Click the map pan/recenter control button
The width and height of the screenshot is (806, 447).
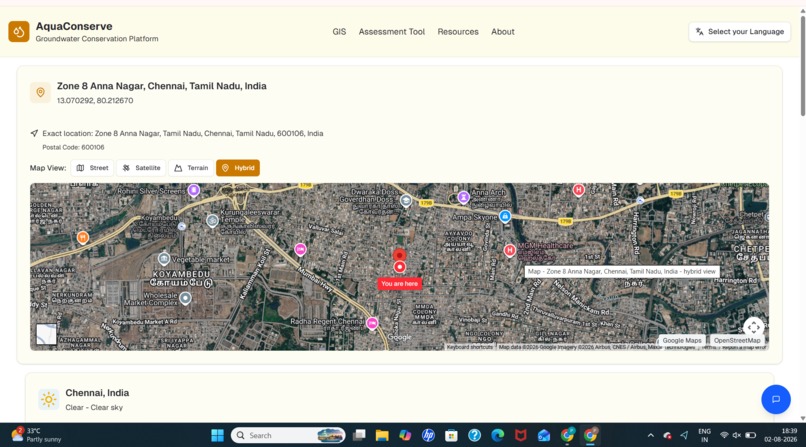coord(754,327)
